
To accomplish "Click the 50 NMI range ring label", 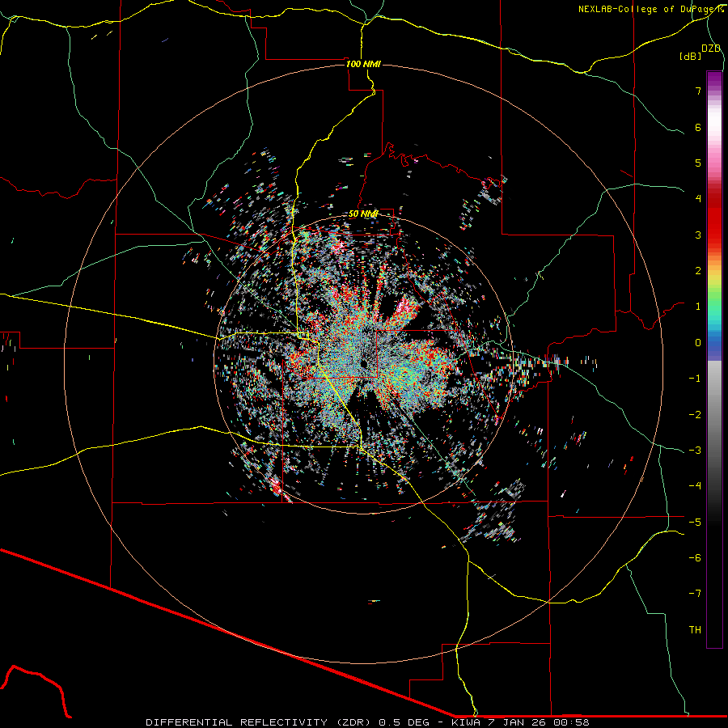I will click(363, 214).
